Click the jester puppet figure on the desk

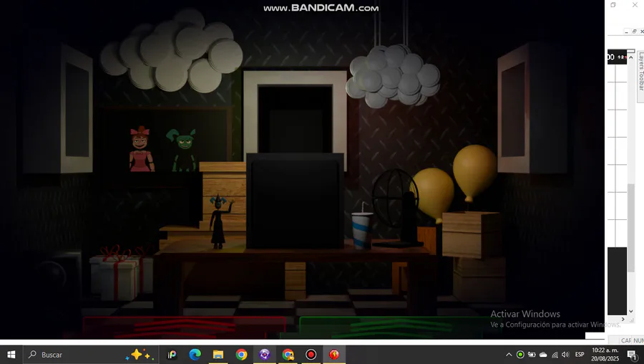click(219, 222)
